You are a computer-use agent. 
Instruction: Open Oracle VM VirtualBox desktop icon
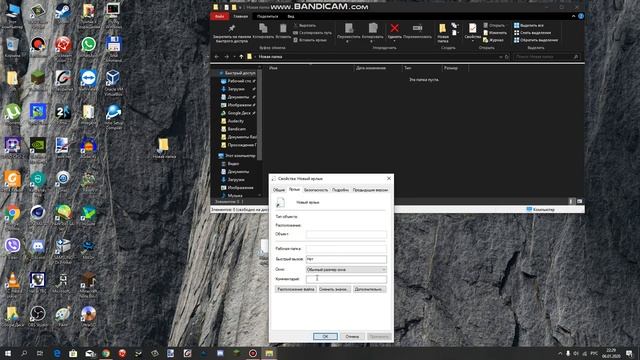pos(113,82)
